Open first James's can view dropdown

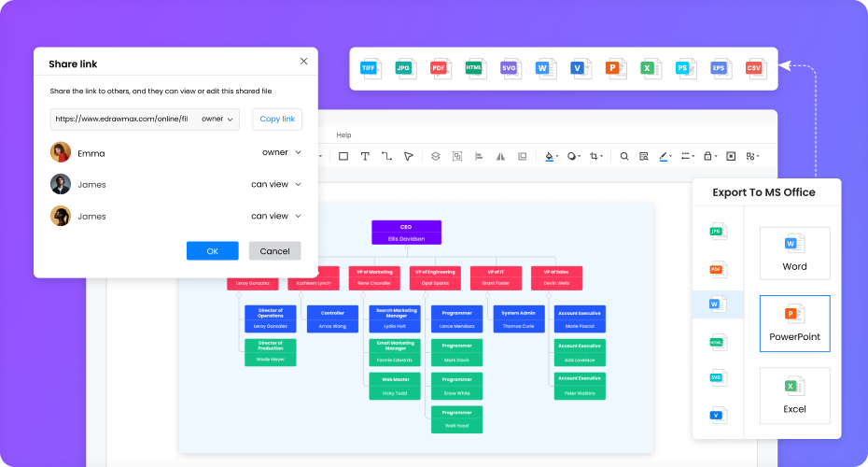tap(276, 184)
